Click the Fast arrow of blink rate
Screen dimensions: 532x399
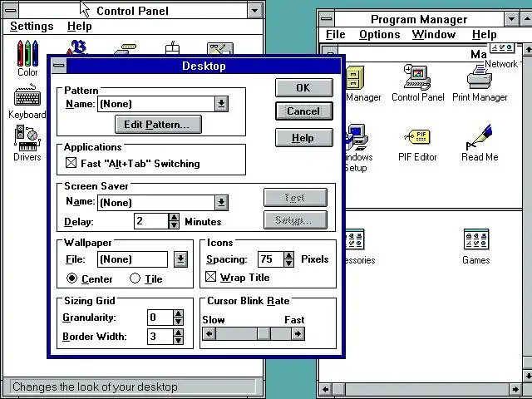pyautogui.click(x=298, y=334)
